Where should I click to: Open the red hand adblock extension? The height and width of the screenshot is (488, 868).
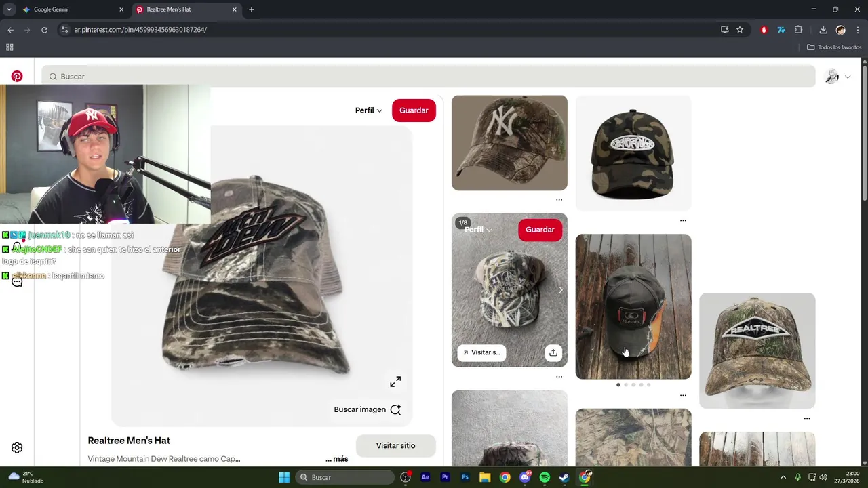click(764, 30)
